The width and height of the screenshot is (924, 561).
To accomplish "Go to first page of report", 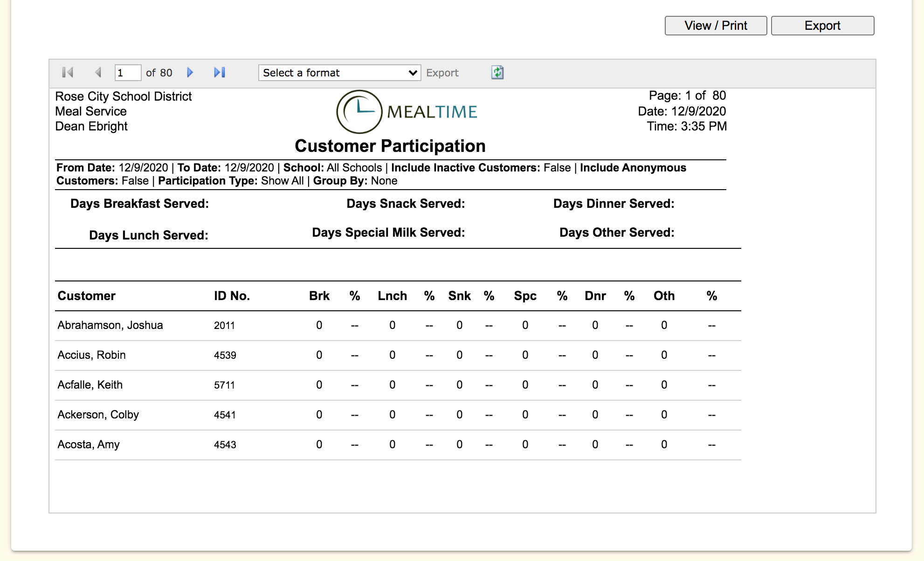I will [x=68, y=73].
